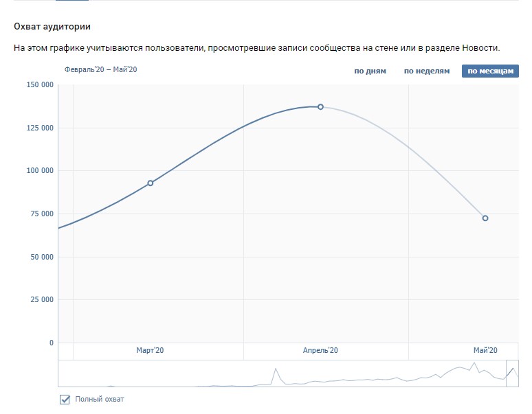Click the '150 000' y-axis label
532x414 pixels.
coord(38,85)
